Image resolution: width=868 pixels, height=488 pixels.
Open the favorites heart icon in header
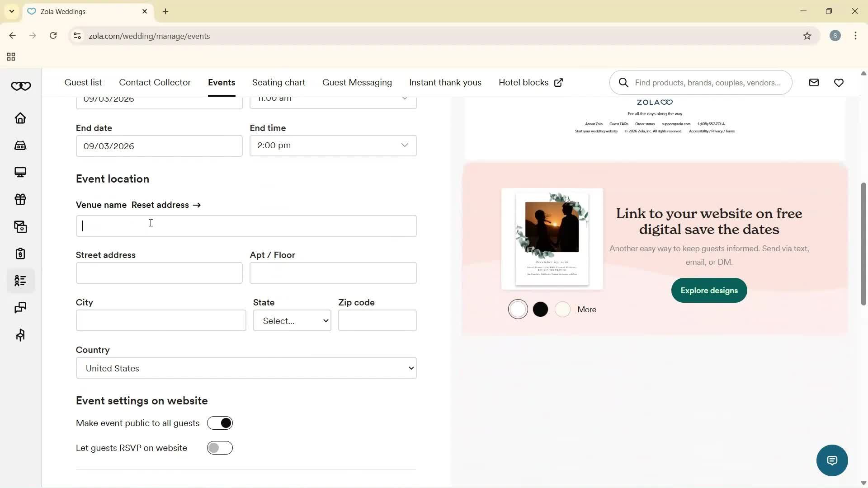tap(839, 82)
